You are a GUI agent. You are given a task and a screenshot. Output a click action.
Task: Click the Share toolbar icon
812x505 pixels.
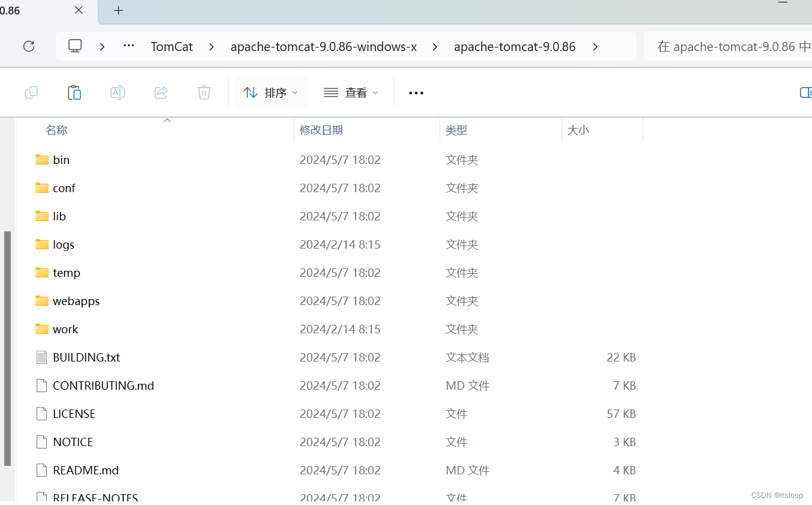[161, 92]
